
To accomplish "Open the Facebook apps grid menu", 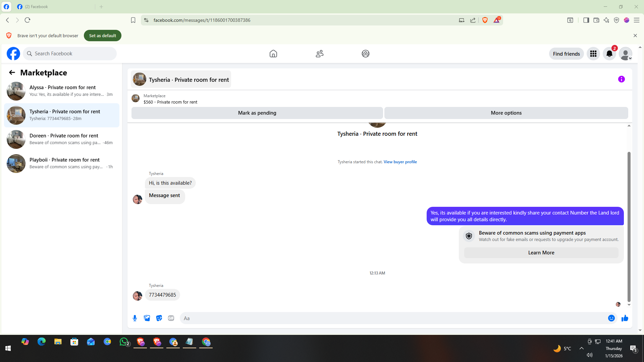I will click(x=593, y=54).
